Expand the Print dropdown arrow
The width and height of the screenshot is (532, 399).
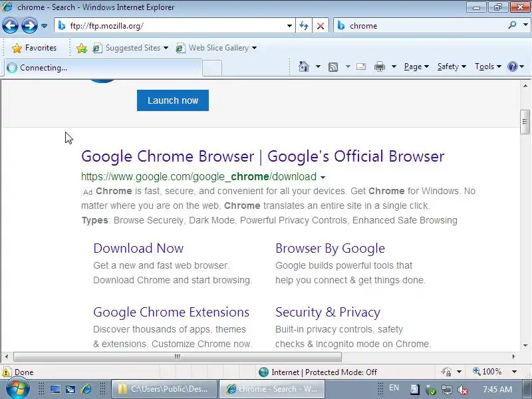(394, 66)
